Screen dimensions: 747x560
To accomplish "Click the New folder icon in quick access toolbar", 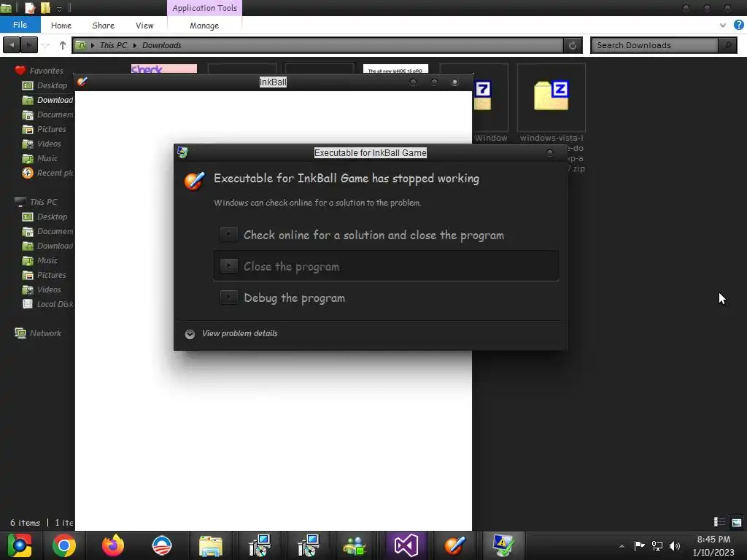I will pos(45,7).
